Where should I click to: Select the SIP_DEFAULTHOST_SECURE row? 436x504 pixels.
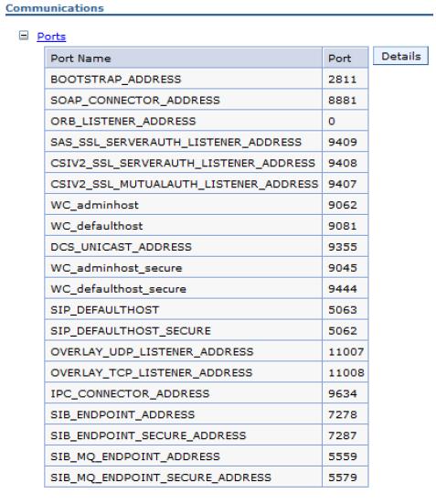pyautogui.click(x=207, y=331)
